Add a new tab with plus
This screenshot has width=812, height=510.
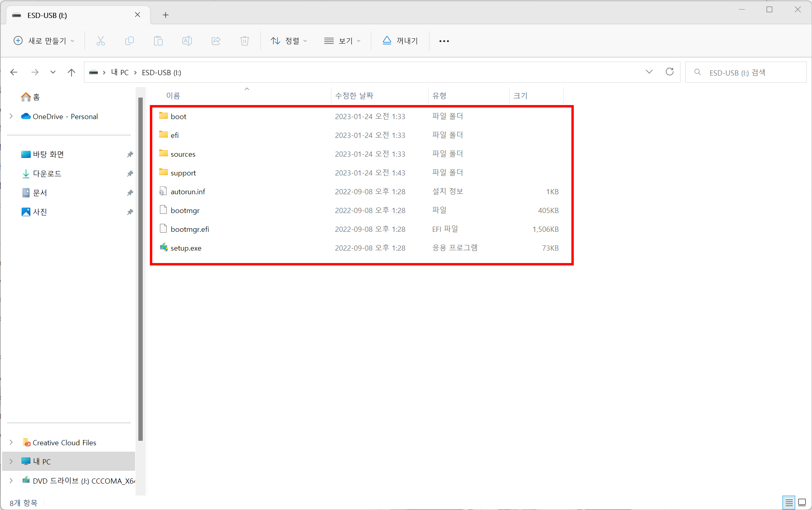click(166, 15)
